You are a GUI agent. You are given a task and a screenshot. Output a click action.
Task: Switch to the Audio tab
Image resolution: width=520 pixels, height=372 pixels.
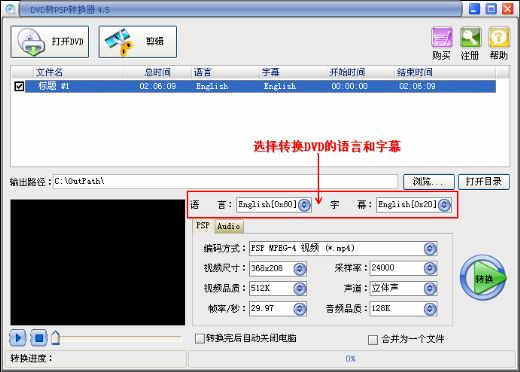(x=229, y=226)
